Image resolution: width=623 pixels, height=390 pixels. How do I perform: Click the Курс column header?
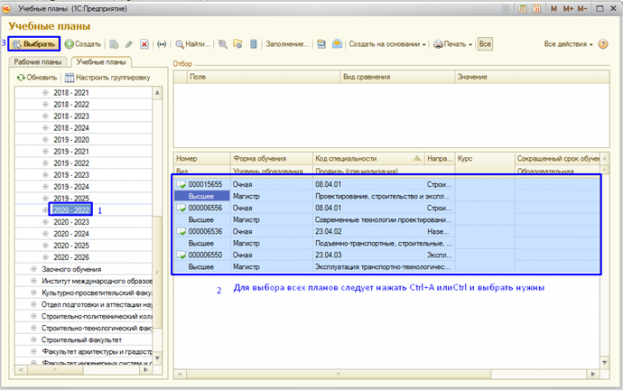tap(485, 158)
